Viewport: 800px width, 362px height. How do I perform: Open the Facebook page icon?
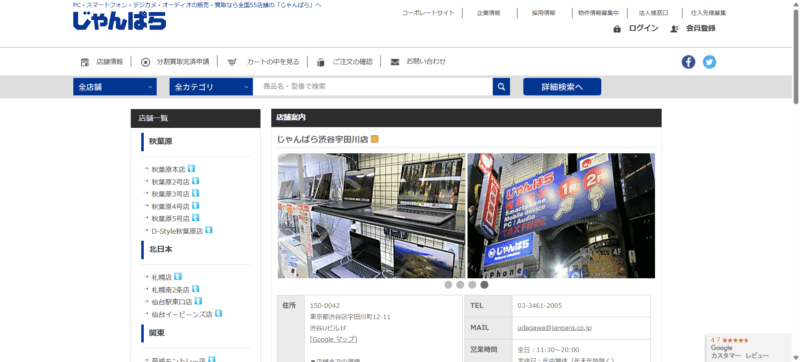(x=688, y=62)
